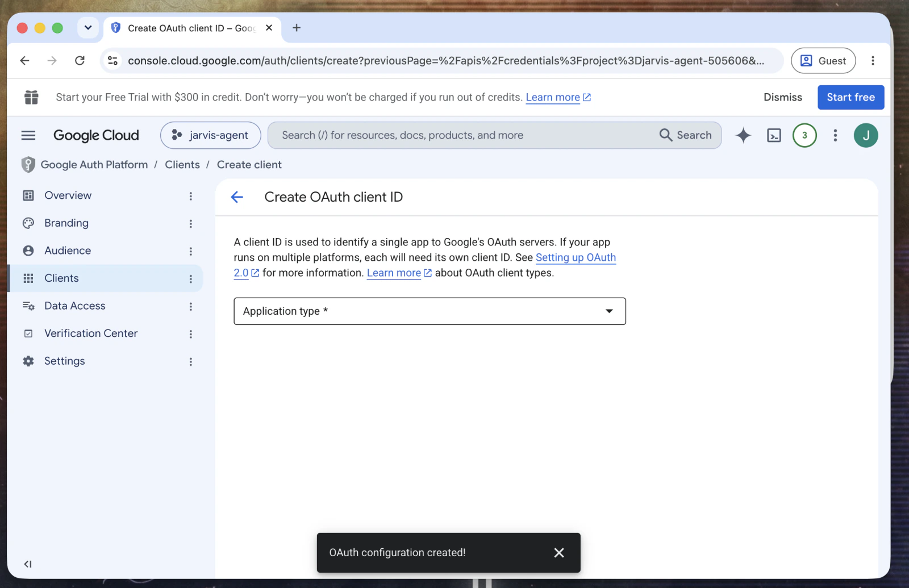The width and height of the screenshot is (909, 588).
Task: Dismiss the OAuth configuration created toast
Action: tap(559, 553)
